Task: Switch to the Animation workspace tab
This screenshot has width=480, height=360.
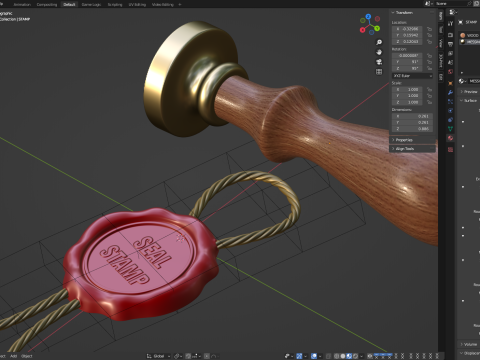Action: (22, 5)
